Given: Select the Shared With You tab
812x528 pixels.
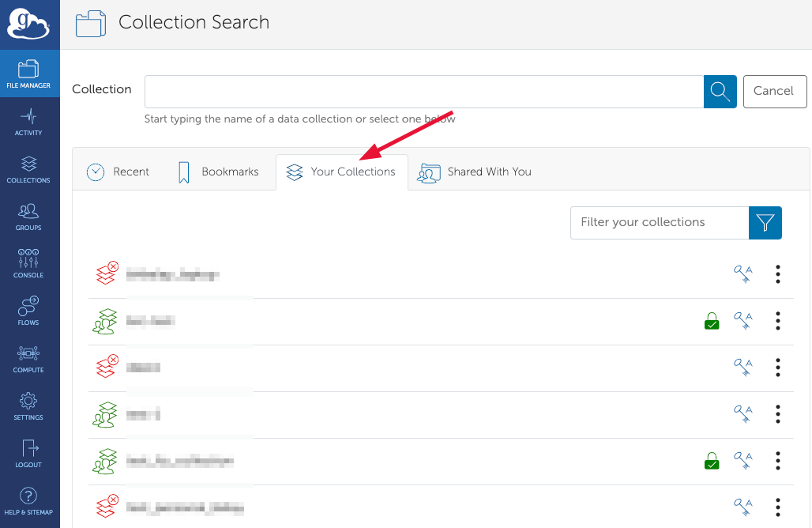Looking at the screenshot, I should point(475,172).
